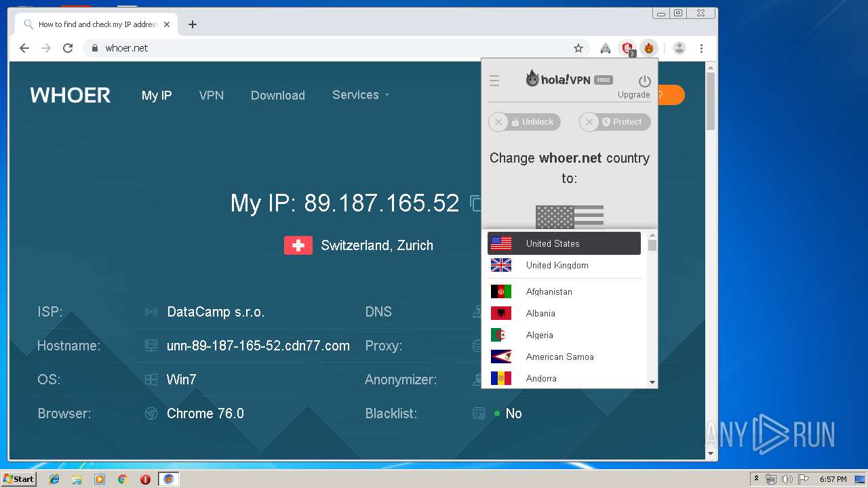Open the Download menu item

point(278,96)
